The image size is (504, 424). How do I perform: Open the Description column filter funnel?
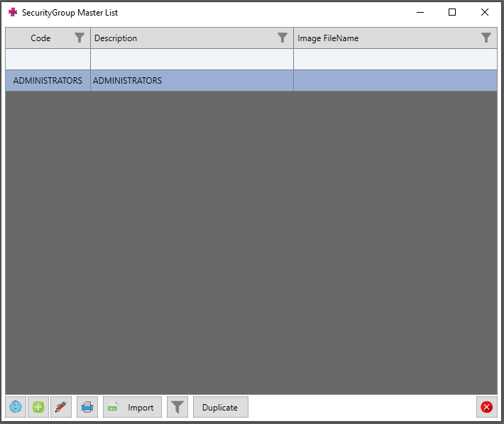(x=283, y=38)
